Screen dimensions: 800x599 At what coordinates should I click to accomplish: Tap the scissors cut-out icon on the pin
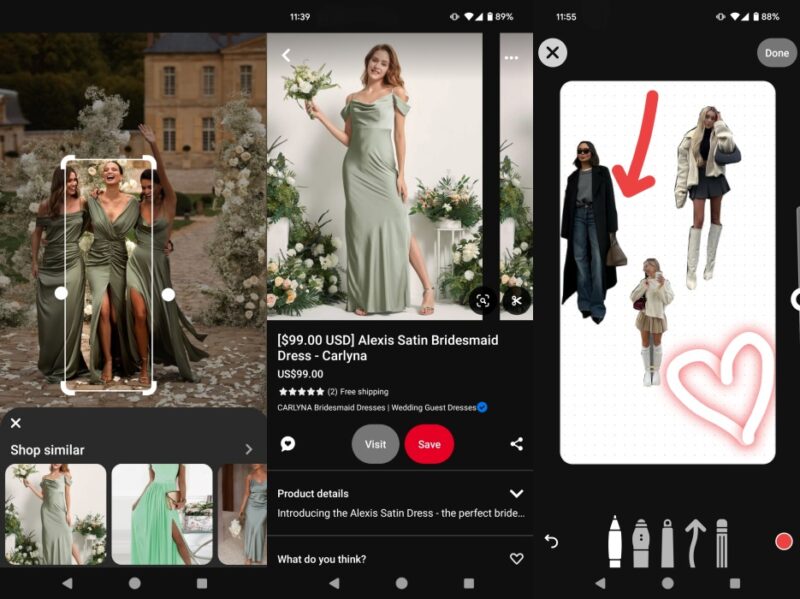(515, 300)
